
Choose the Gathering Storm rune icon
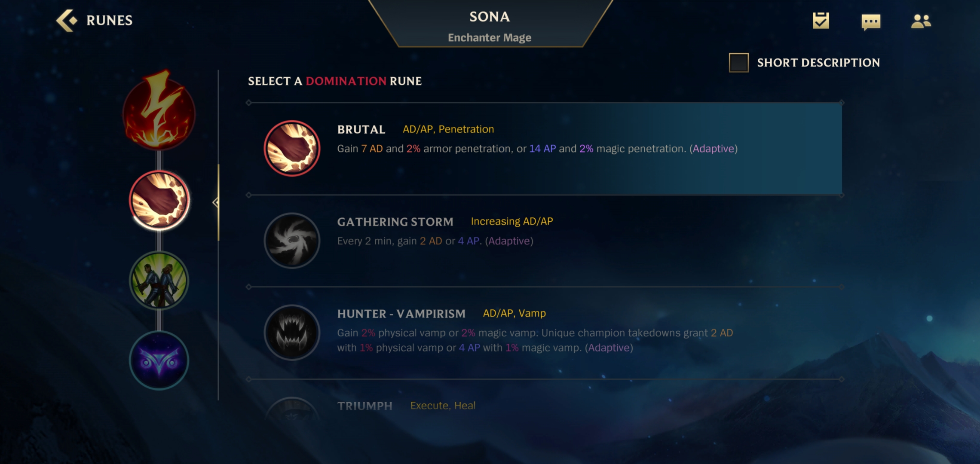tap(292, 241)
